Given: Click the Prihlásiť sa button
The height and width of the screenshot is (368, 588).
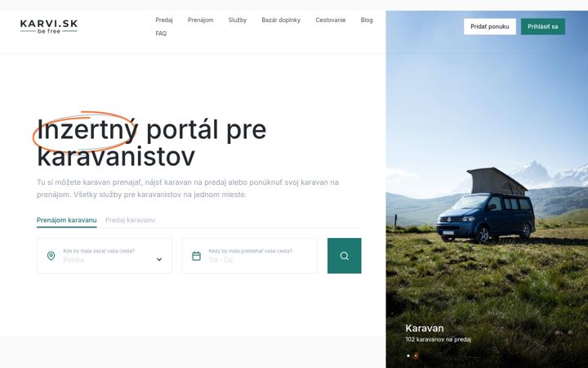Looking at the screenshot, I should 542,27.
